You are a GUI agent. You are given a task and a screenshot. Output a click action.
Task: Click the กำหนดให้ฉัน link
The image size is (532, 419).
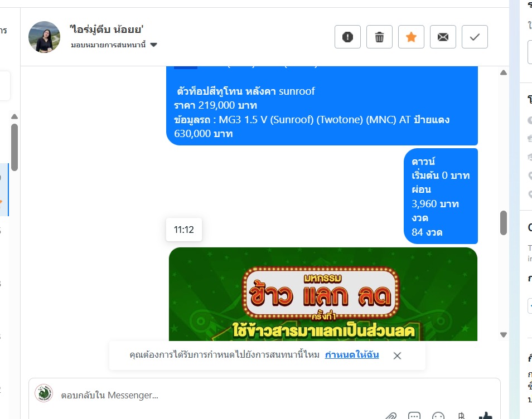pyautogui.click(x=352, y=355)
